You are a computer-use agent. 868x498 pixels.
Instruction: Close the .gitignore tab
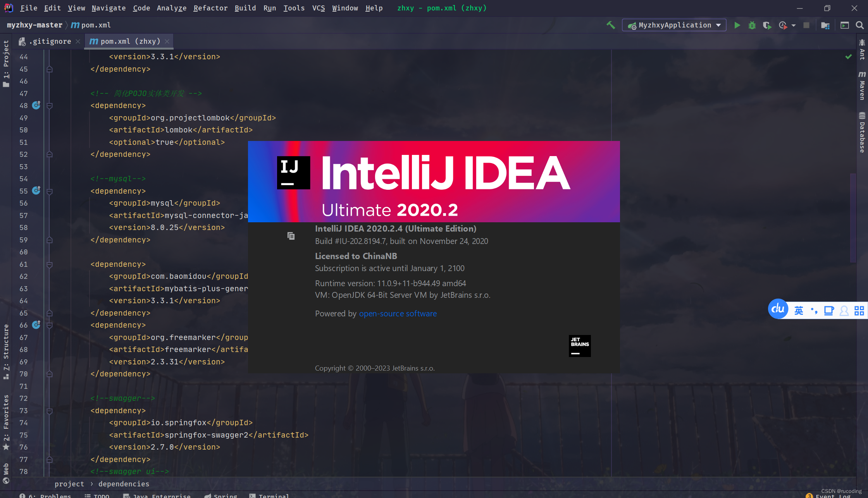(78, 41)
